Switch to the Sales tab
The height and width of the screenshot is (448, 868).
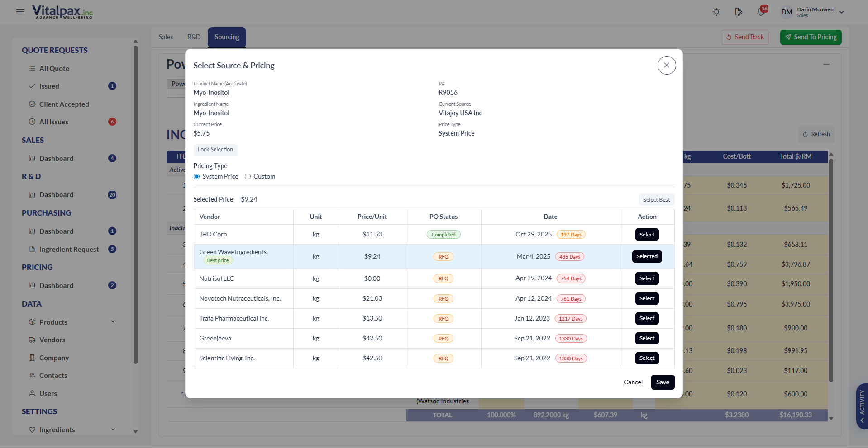tap(166, 37)
